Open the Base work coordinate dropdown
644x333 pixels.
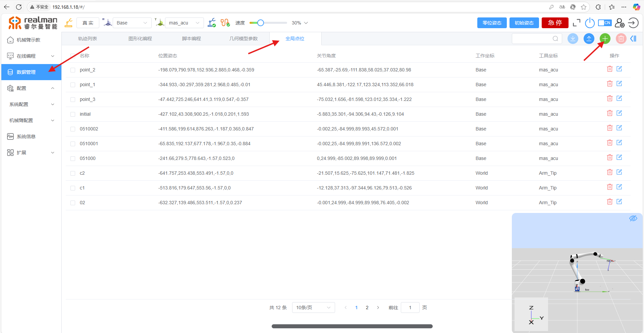tap(132, 23)
